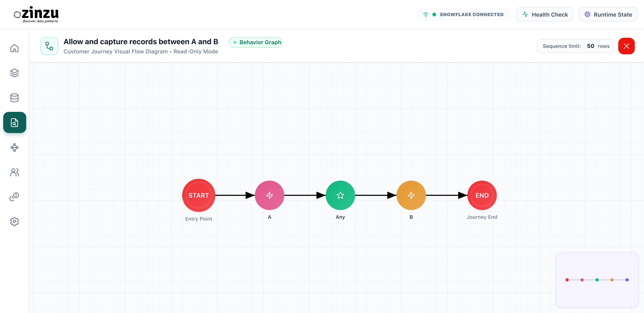Screen dimensions: 644x313
Task: Click the blue dot in minimap
Action: coord(627,280)
